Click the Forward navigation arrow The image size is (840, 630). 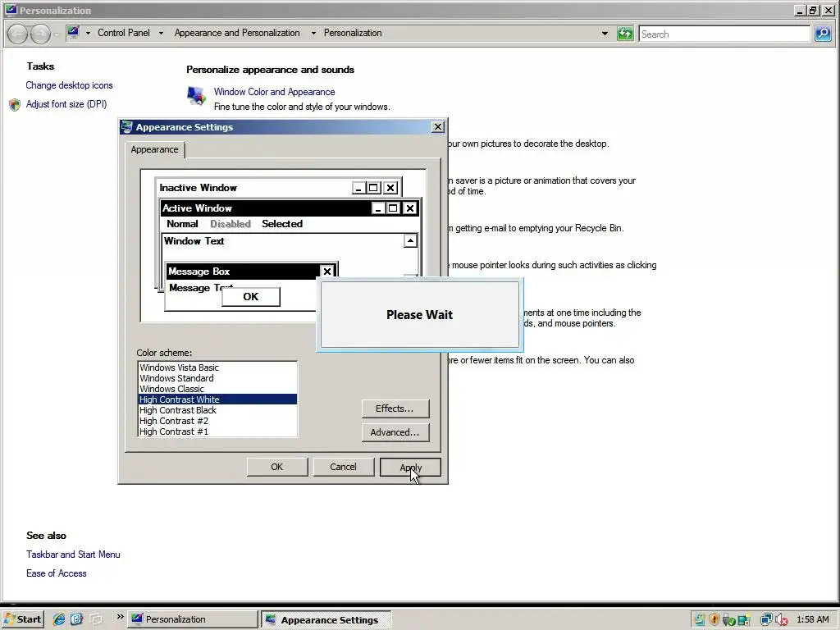40,34
